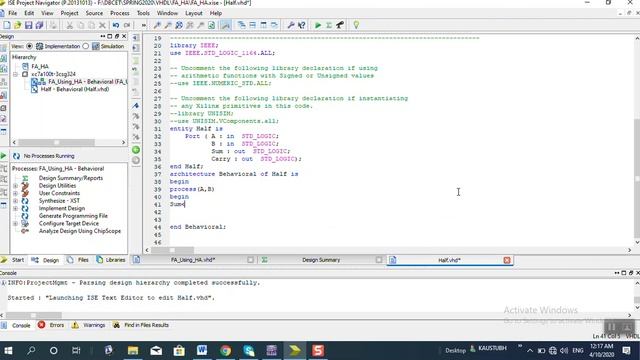Screen dimensions: 640x360
Task: Expand the Design Utilities process
Action: (x=15, y=186)
